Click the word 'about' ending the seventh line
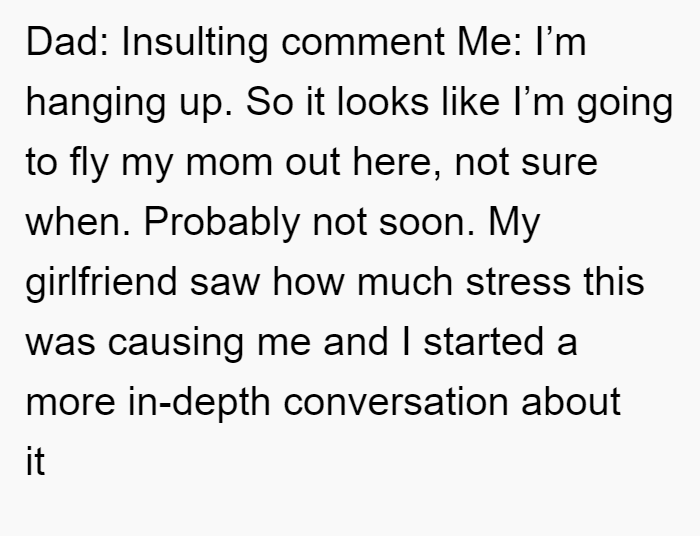 coord(571,402)
